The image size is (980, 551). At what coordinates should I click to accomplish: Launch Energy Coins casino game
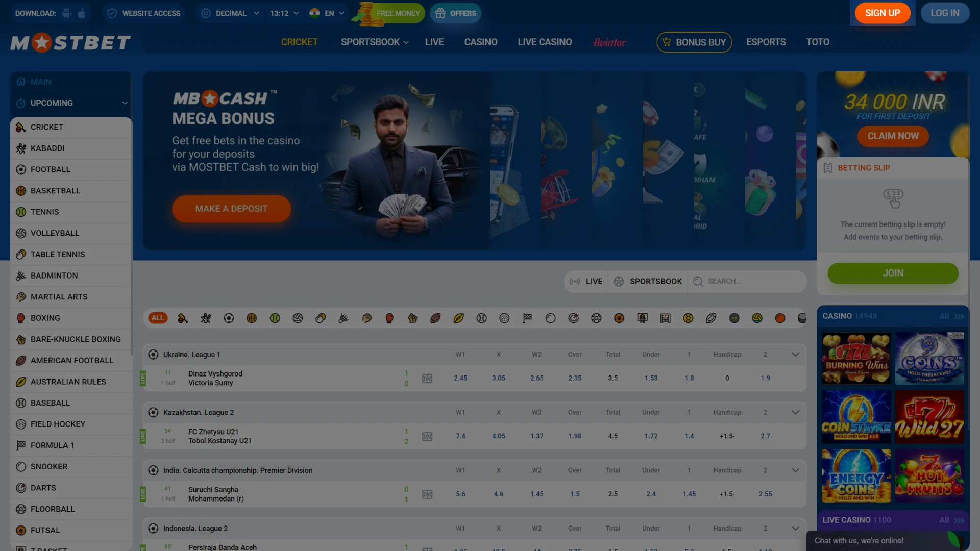coord(856,476)
